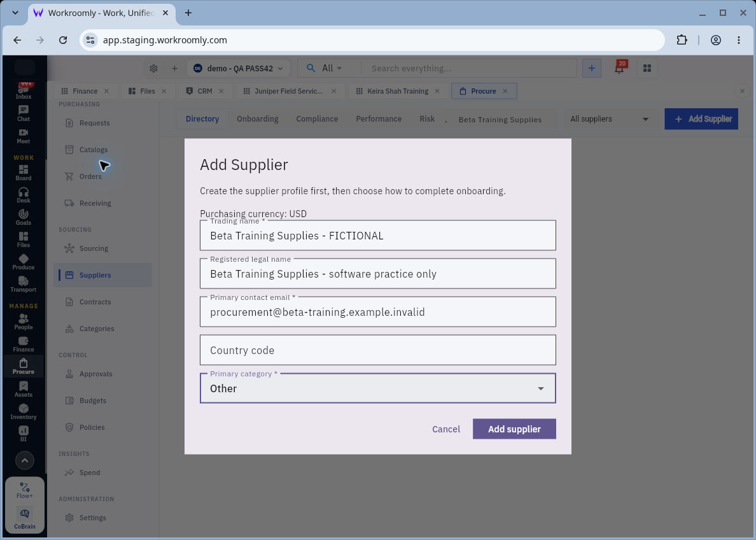Viewport: 756px width, 540px height.
Task: Open the Board app icon
Action: (x=23, y=173)
